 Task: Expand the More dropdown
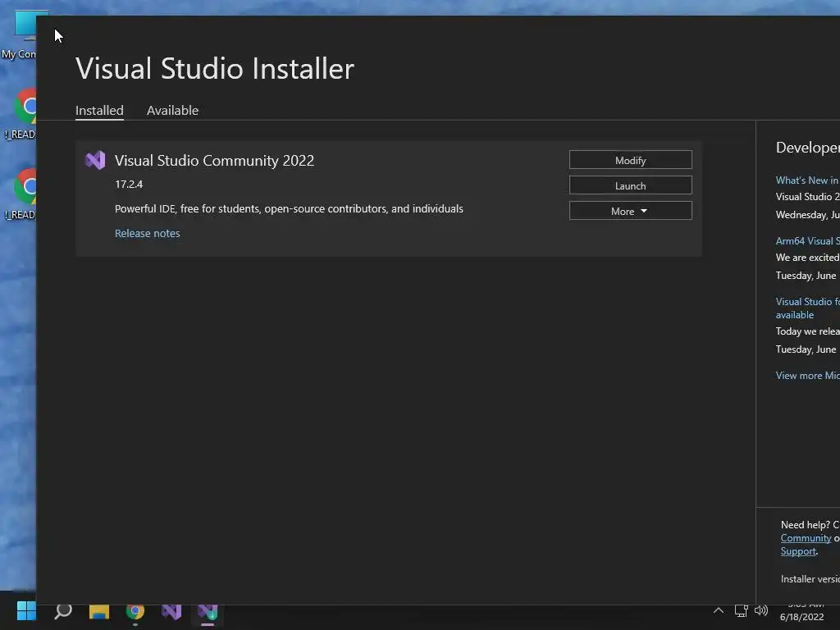pos(630,211)
